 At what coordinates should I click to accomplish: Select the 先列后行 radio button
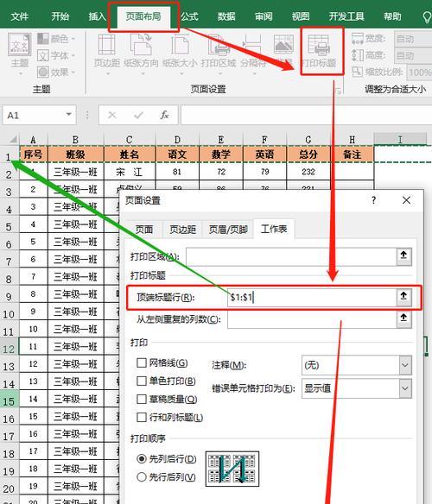142,458
